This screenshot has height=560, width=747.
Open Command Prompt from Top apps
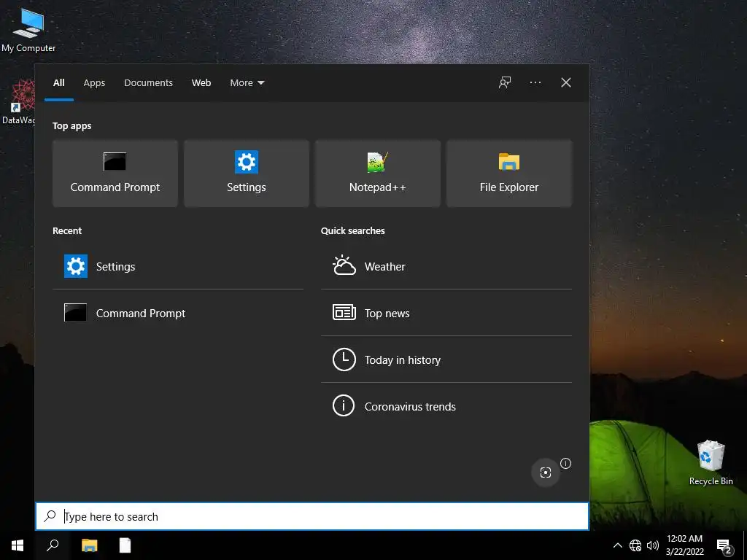tap(115, 174)
